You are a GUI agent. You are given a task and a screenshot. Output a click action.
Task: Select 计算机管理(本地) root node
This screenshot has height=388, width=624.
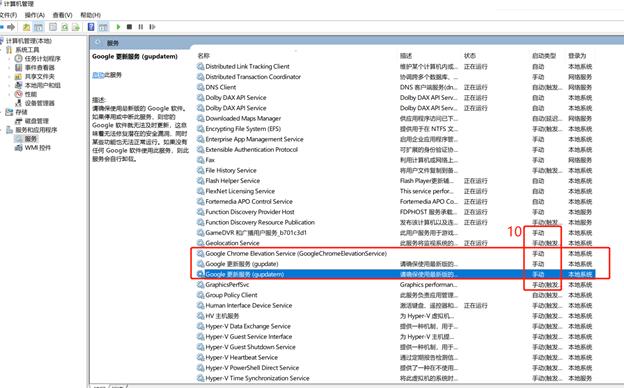(x=29, y=41)
